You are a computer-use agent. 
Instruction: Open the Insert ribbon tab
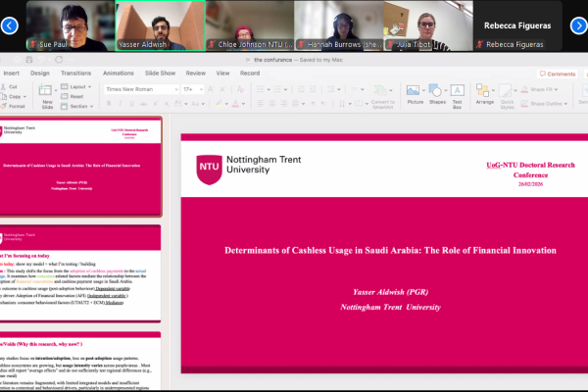(x=11, y=73)
